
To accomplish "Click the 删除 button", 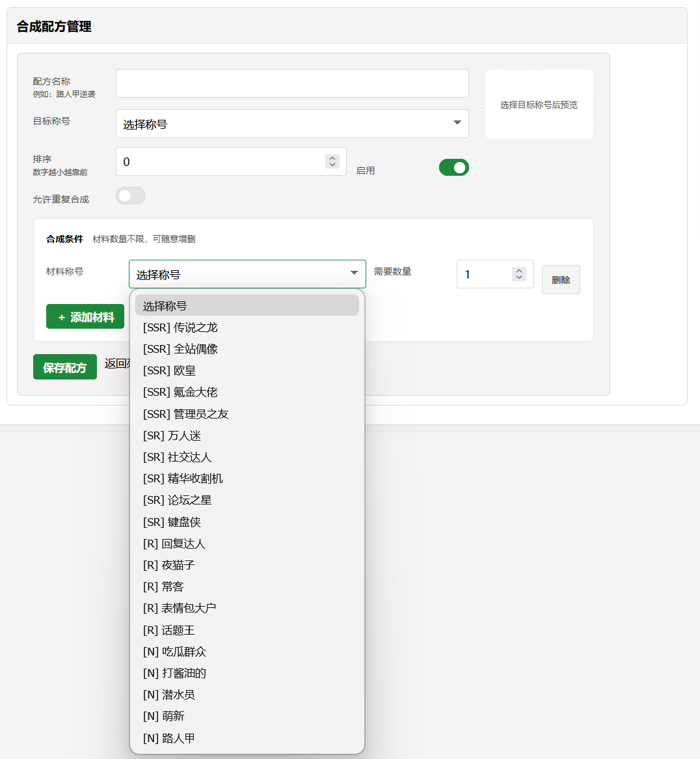I will 561,279.
